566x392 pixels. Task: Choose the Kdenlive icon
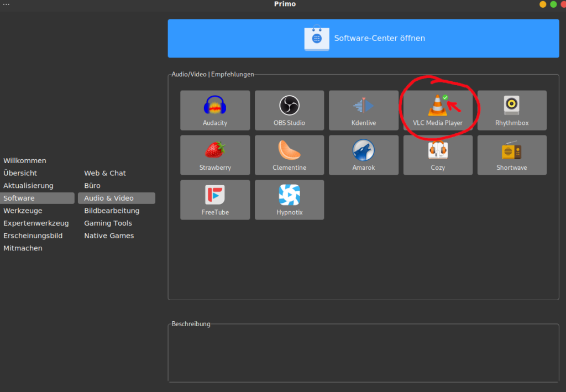364,105
